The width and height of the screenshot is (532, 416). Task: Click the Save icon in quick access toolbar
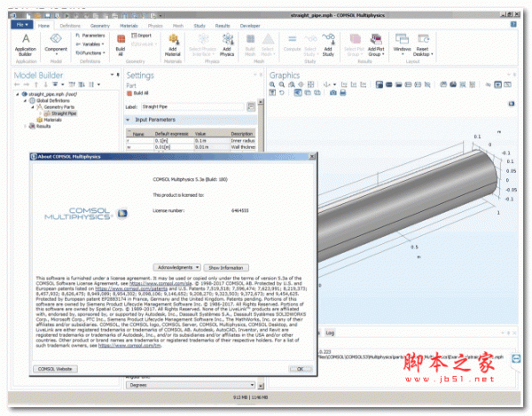coord(48,16)
